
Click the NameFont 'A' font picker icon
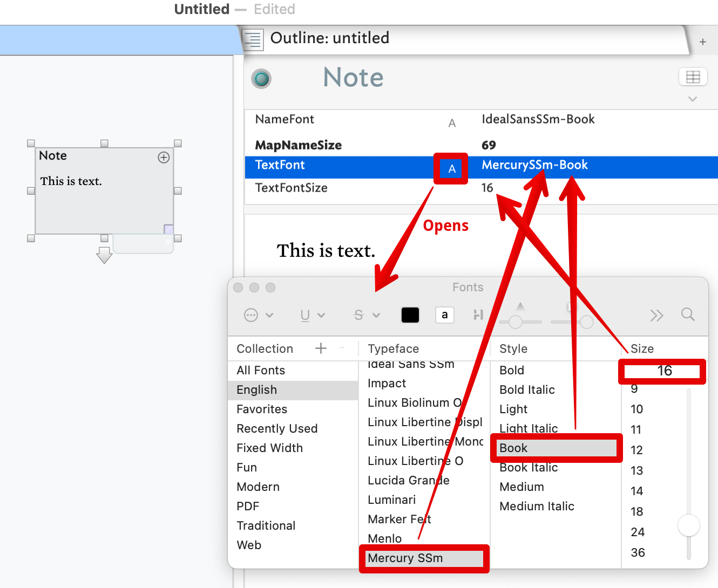(x=452, y=124)
